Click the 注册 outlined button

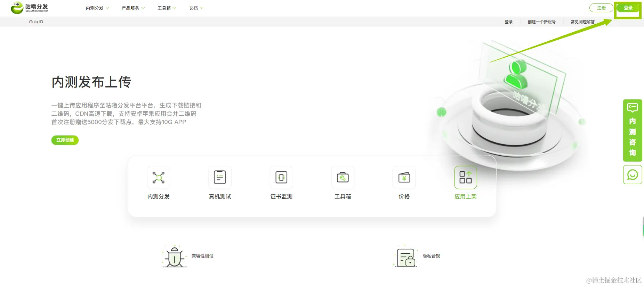[601, 8]
